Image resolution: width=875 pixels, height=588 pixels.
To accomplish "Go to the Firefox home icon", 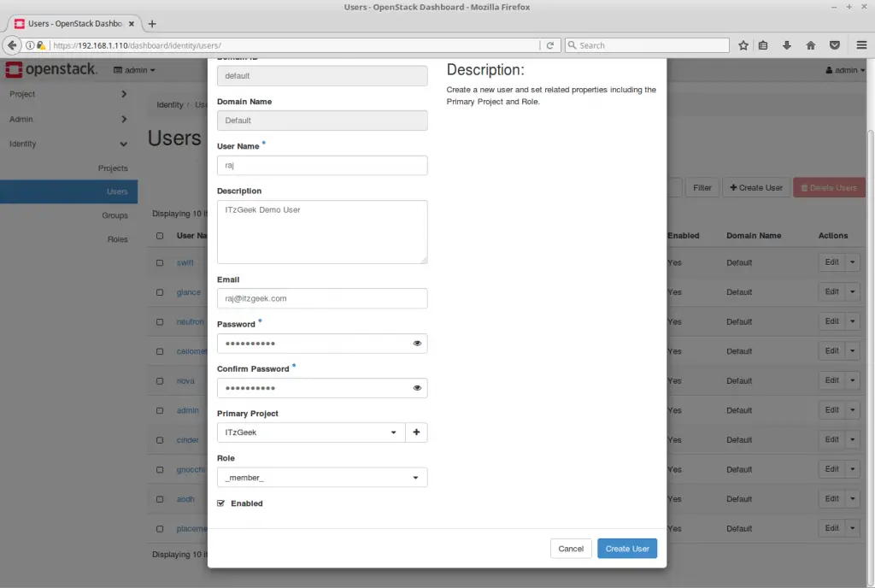I will pos(811,45).
